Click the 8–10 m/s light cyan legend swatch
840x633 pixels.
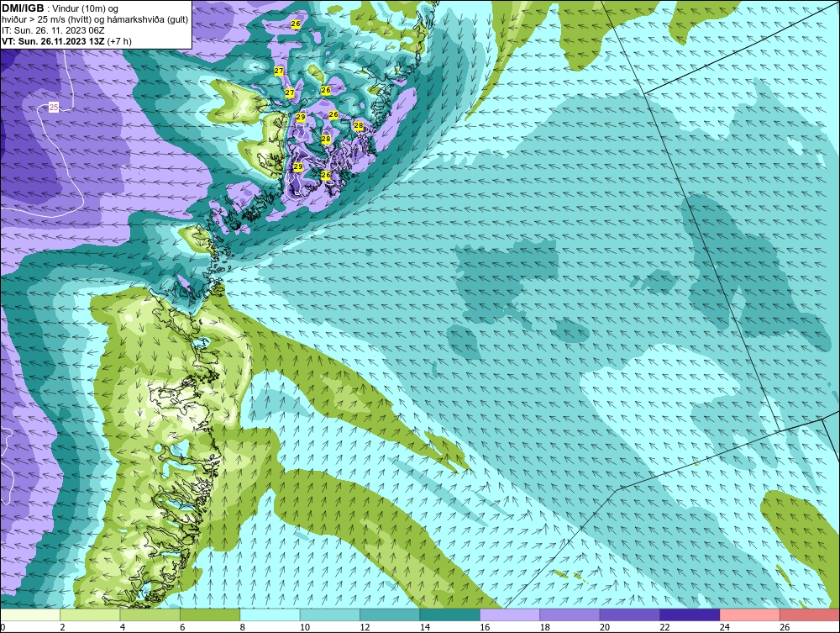[270, 615]
